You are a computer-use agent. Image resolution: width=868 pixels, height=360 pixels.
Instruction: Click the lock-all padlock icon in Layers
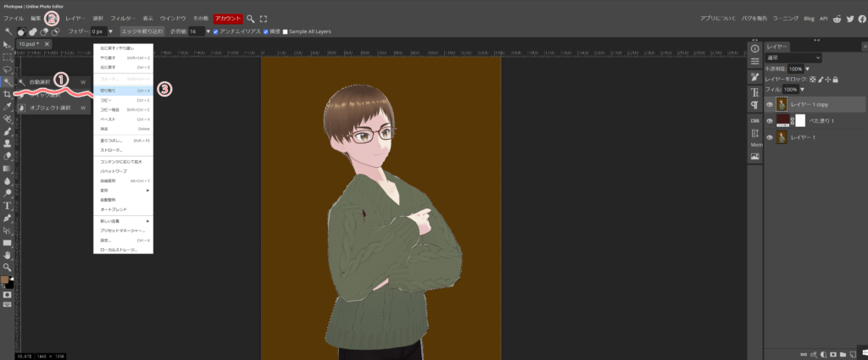point(835,79)
